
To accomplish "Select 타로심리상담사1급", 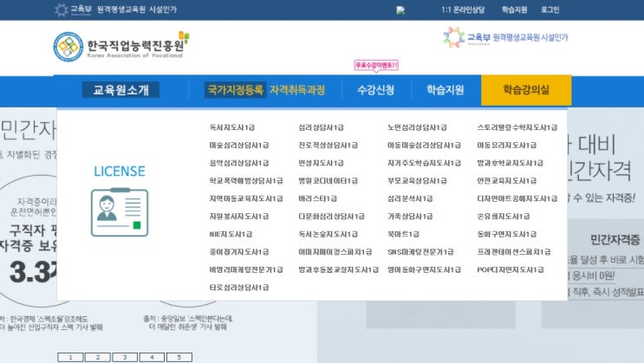I will [x=239, y=288].
